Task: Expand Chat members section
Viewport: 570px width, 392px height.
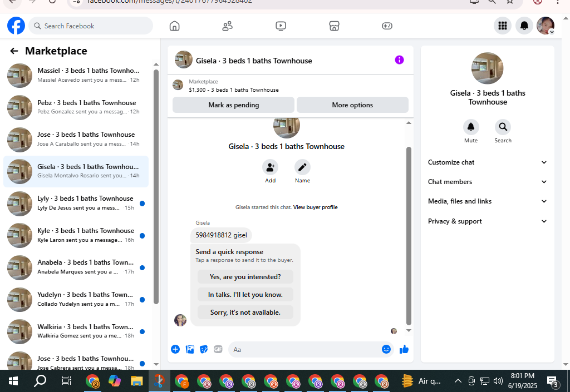Action: [488, 182]
